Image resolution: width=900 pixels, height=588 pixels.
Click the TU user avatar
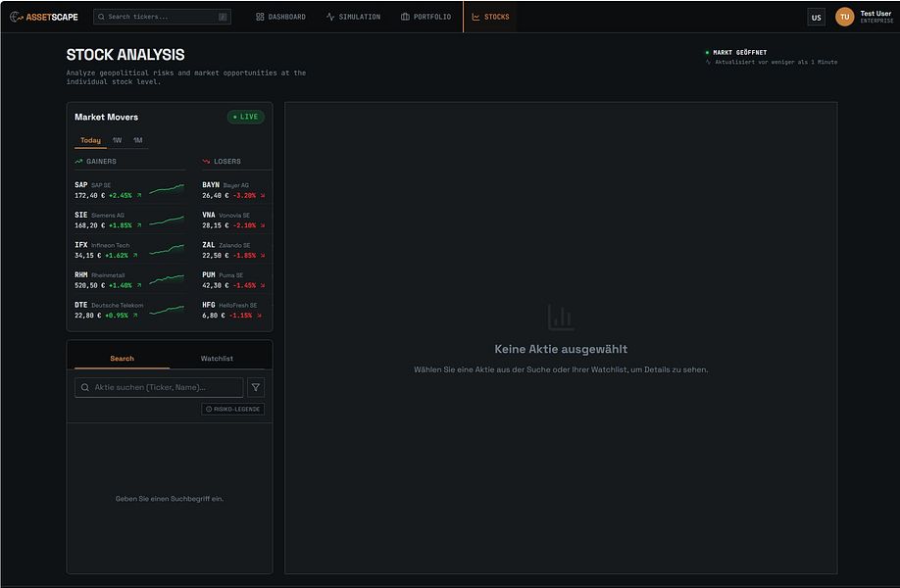coord(844,17)
